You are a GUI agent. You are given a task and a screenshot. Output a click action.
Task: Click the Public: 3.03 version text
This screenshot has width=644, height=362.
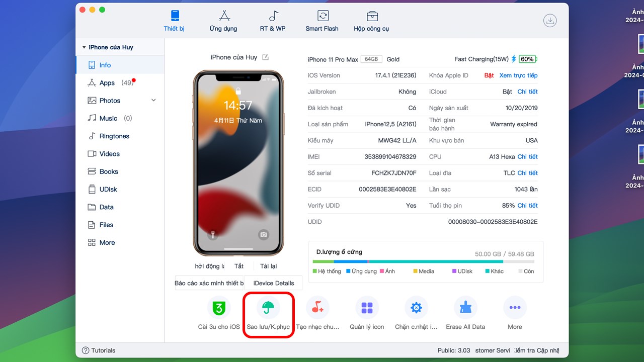click(454, 350)
